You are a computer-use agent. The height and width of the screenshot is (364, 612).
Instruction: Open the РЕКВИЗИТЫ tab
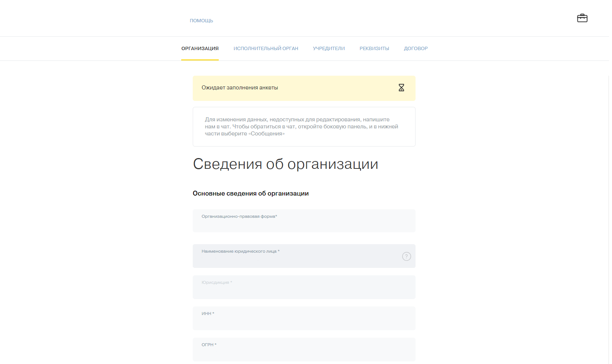374,49
